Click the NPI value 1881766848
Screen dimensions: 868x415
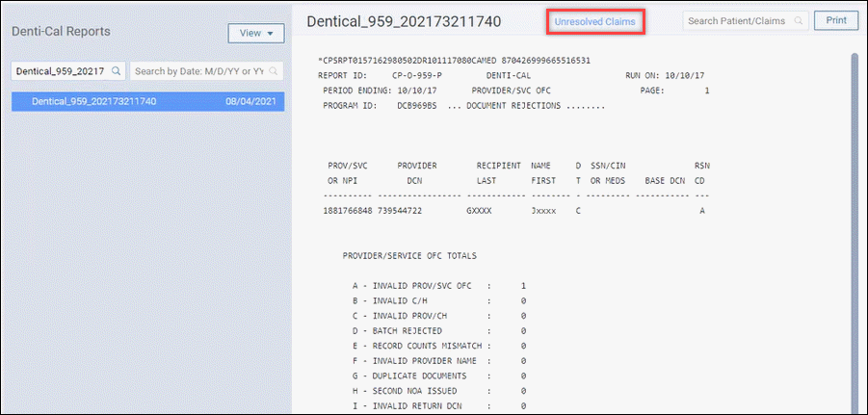pyautogui.click(x=348, y=211)
